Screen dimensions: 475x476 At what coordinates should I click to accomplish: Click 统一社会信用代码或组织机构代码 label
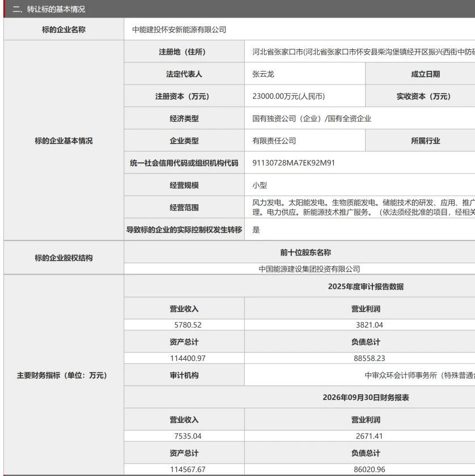(x=184, y=163)
